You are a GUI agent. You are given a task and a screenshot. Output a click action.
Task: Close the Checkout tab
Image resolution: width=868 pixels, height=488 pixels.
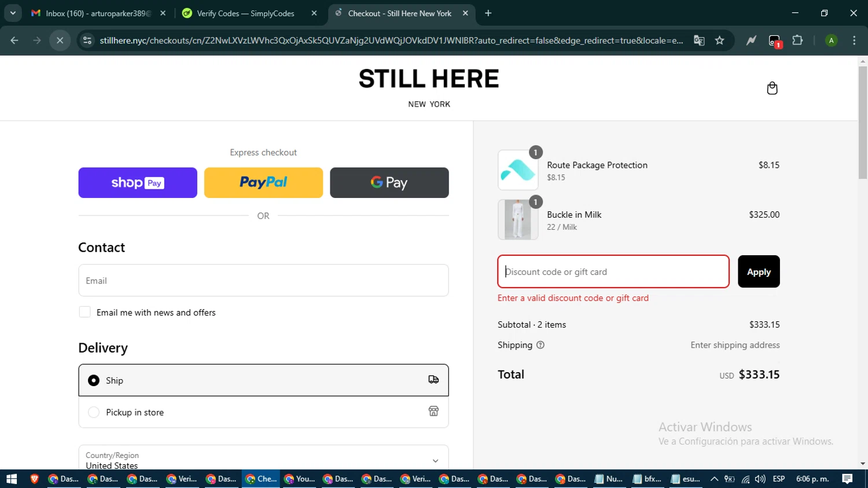(x=465, y=13)
